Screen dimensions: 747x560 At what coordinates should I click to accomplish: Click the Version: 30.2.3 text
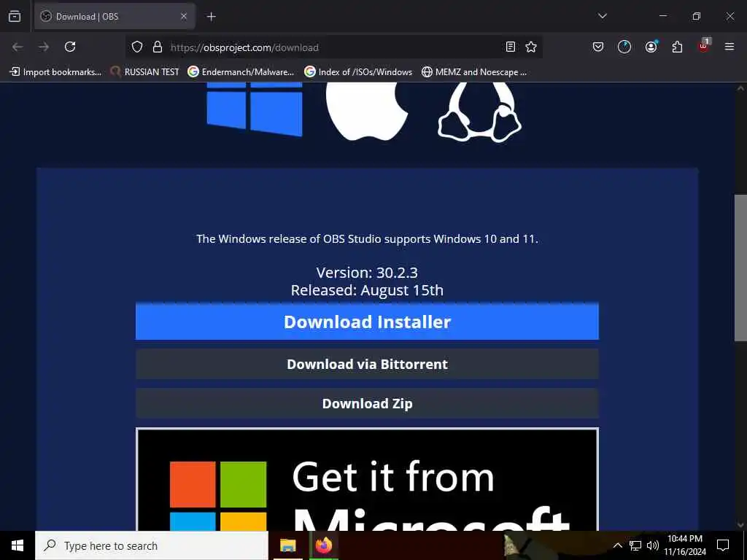click(x=367, y=273)
